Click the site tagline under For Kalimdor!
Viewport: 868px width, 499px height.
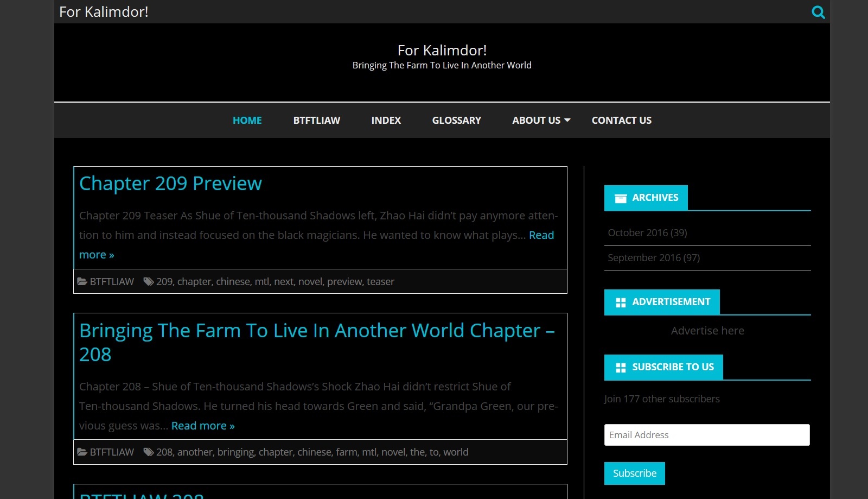tap(442, 65)
